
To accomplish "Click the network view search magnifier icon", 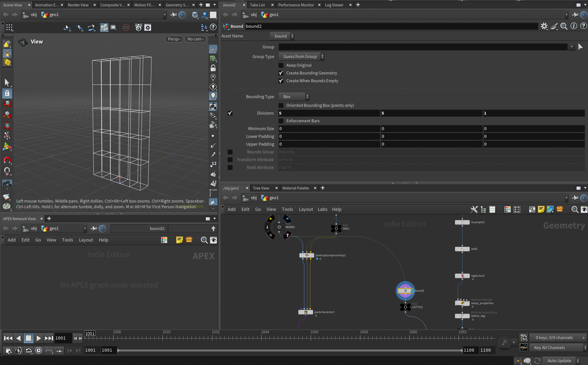I will [574, 209].
